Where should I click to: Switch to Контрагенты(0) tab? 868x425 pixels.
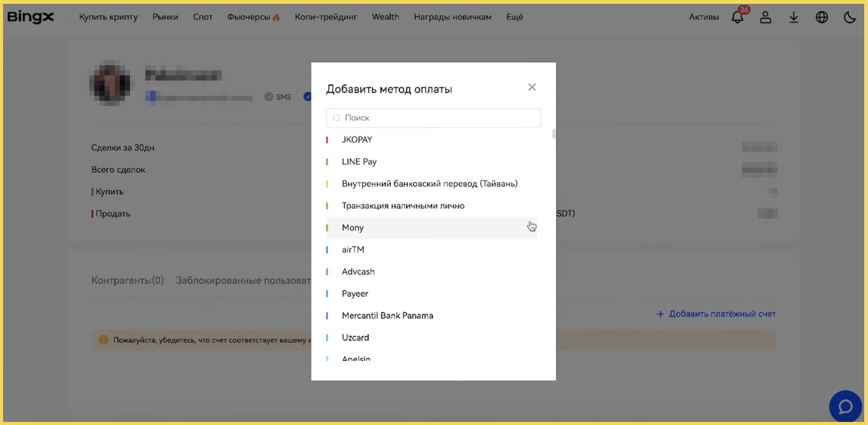point(127,280)
